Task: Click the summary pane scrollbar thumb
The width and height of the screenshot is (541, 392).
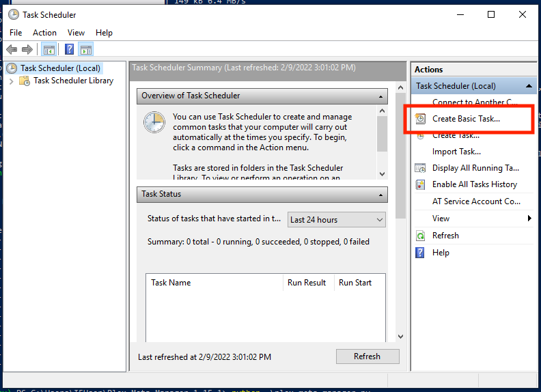Action: [400, 156]
